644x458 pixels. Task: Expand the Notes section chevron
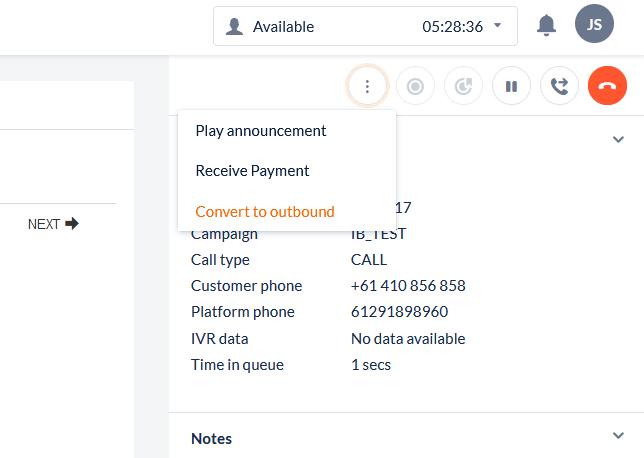click(x=618, y=435)
